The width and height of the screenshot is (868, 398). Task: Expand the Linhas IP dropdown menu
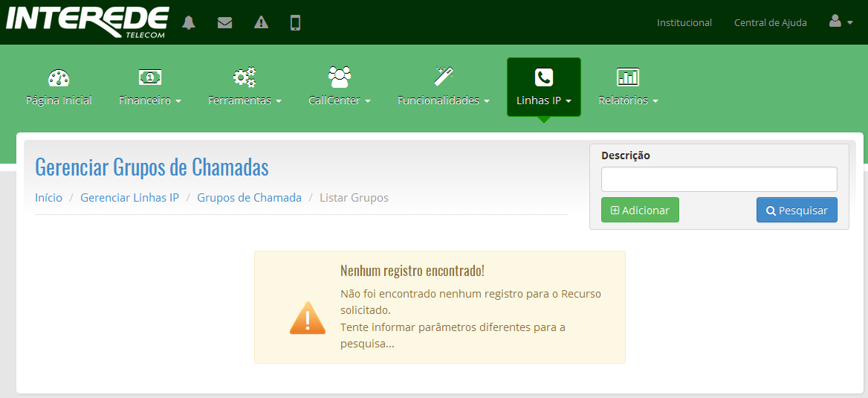click(x=543, y=100)
